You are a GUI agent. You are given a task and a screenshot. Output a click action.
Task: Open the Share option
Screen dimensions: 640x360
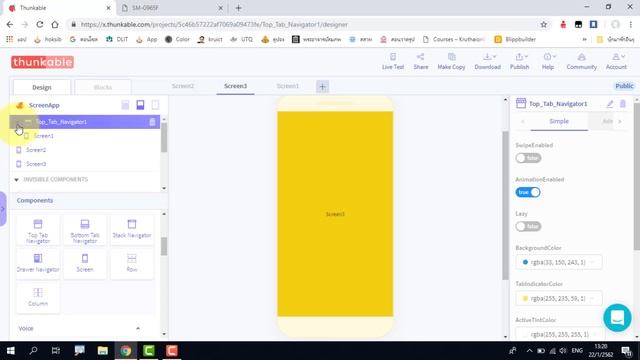click(x=421, y=61)
